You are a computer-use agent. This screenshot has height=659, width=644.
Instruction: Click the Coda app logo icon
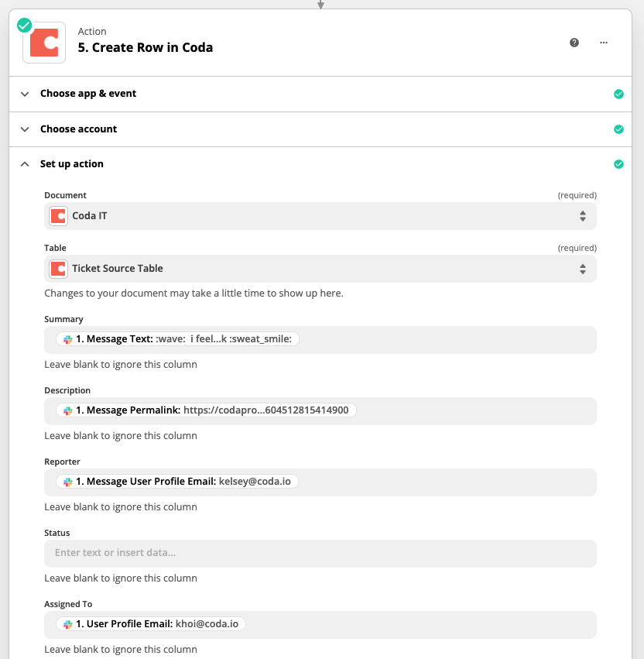tap(44, 42)
